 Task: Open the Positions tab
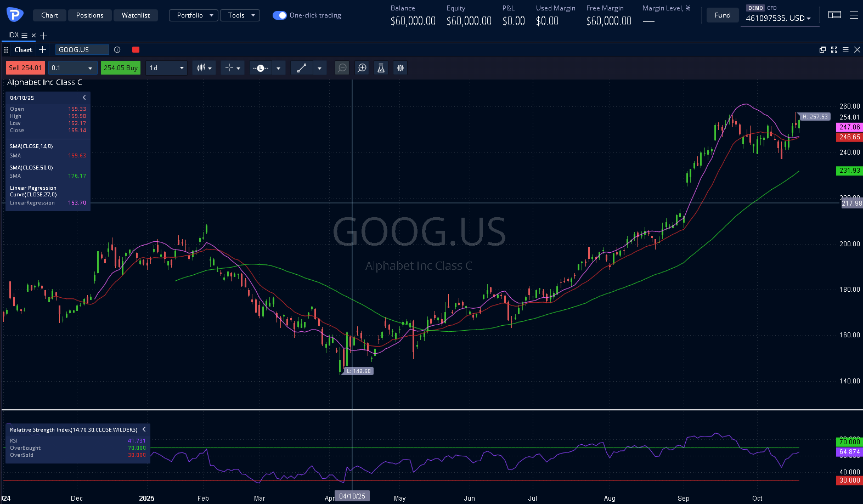89,15
